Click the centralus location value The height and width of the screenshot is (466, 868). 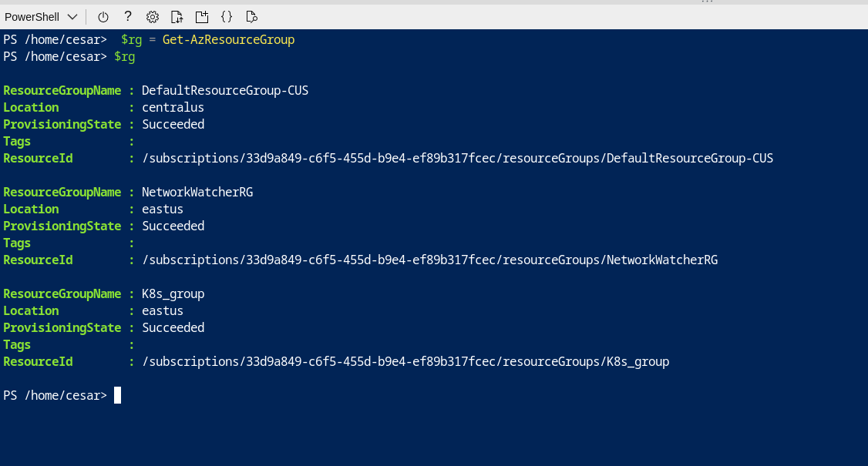point(173,107)
